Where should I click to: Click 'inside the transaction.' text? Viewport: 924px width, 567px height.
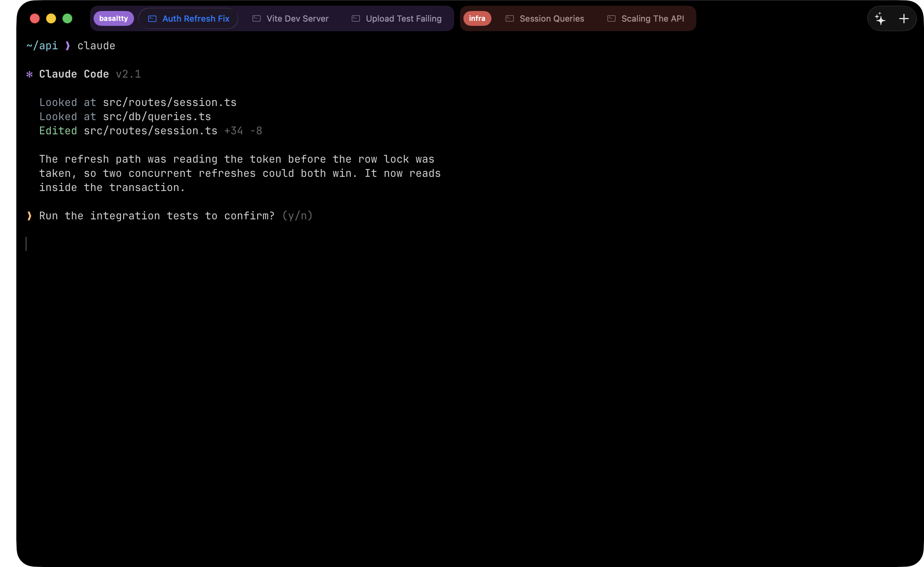[112, 187]
